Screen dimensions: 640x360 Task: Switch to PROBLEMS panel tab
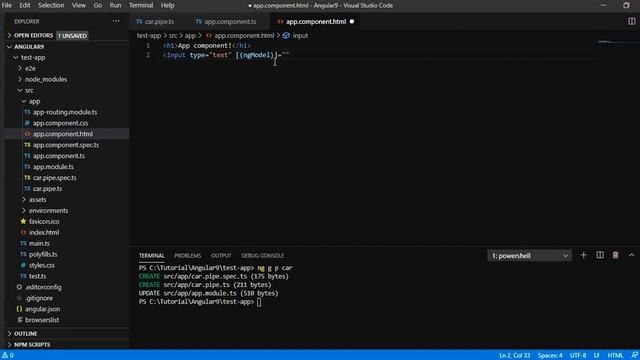(188, 256)
